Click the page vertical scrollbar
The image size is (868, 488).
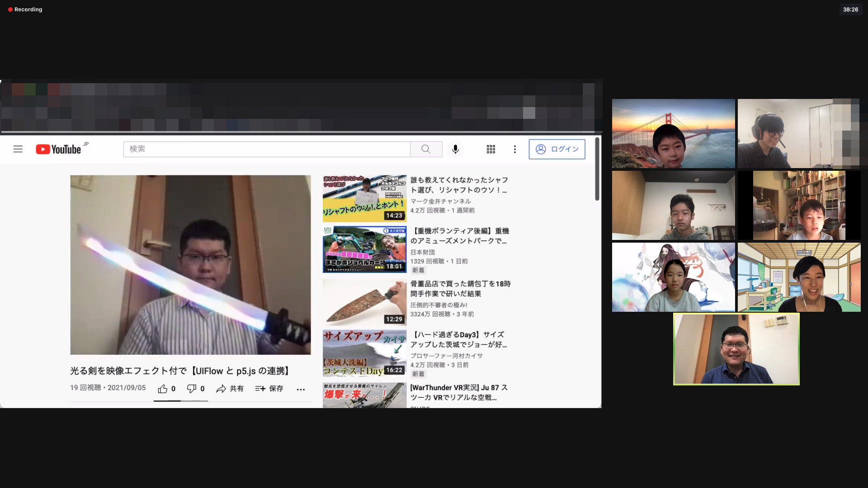click(x=597, y=169)
